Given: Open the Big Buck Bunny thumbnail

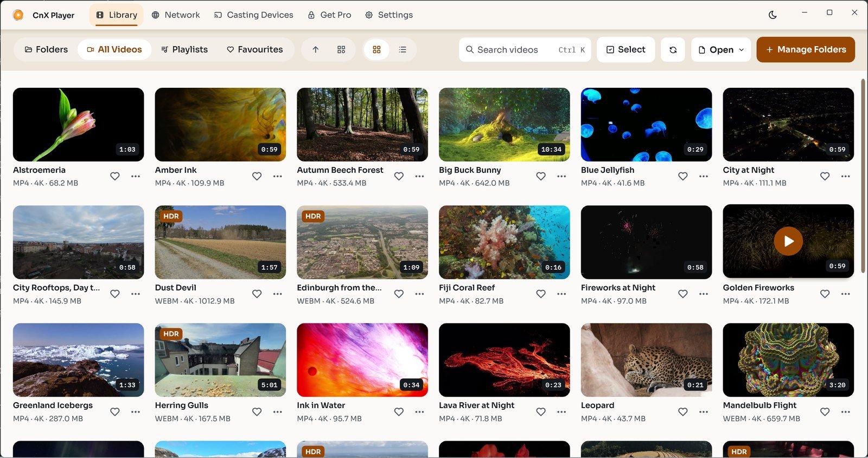Looking at the screenshot, I should tap(505, 125).
